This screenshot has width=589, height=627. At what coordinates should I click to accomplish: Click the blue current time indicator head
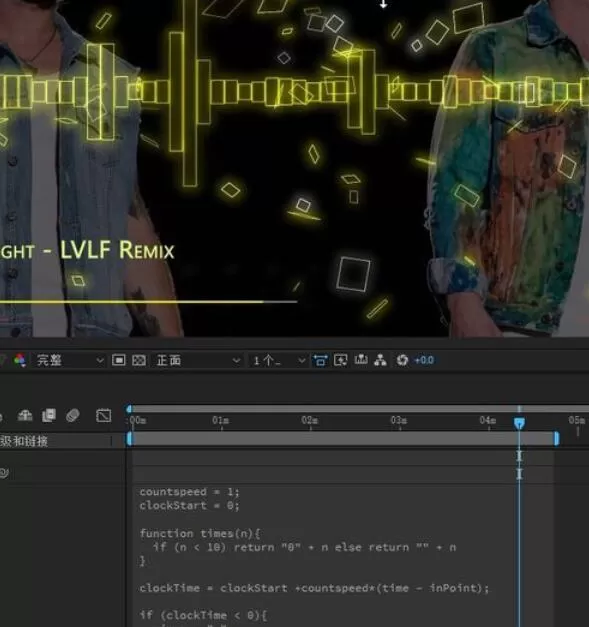[519, 423]
